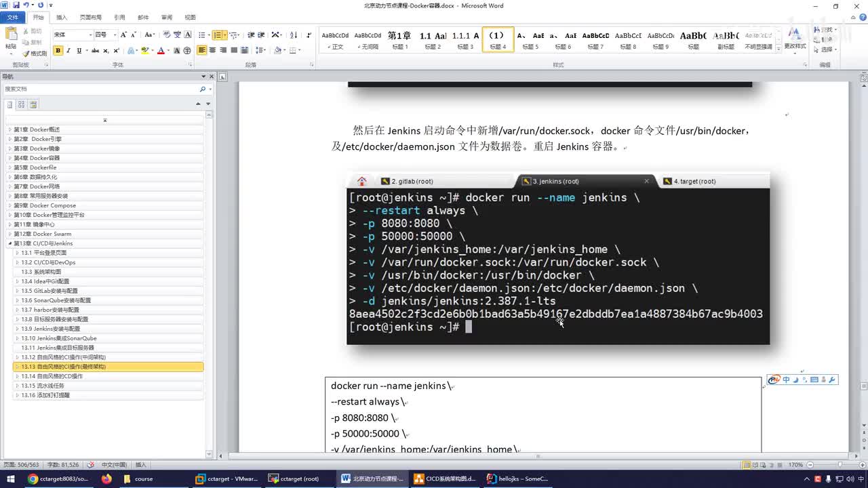Toggle character shading button
The image size is (868, 488).
pos(176,51)
